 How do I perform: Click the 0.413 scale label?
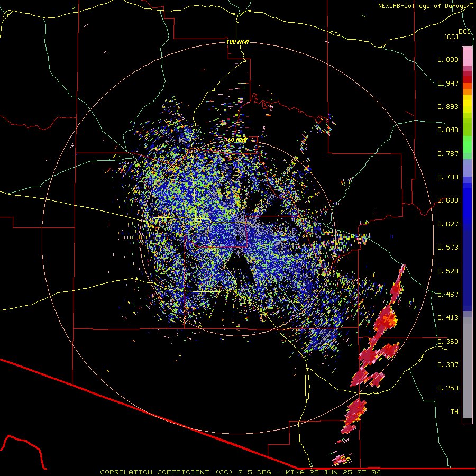coord(448,318)
